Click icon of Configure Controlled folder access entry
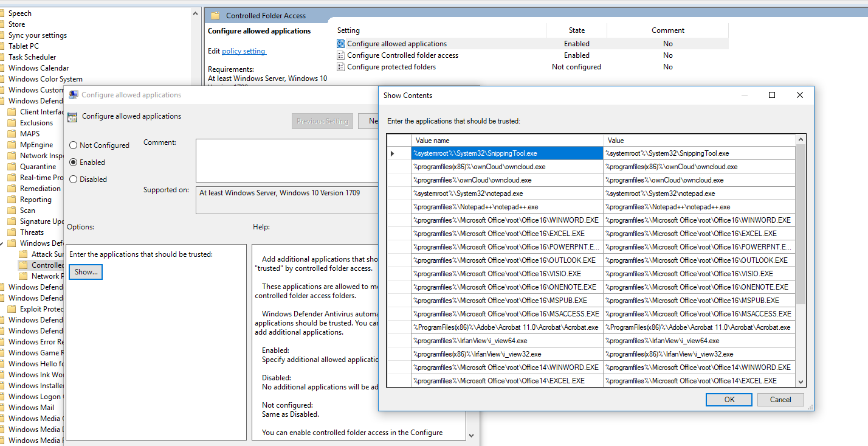This screenshot has height=446, width=868. [340, 55]
